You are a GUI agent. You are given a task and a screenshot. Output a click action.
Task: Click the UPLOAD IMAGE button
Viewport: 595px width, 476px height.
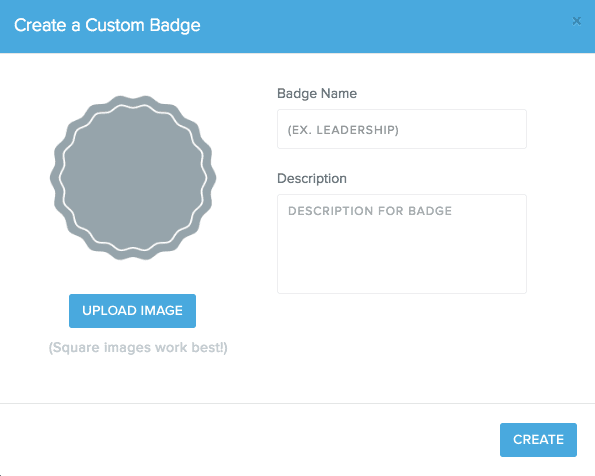(x=132, y=311)
